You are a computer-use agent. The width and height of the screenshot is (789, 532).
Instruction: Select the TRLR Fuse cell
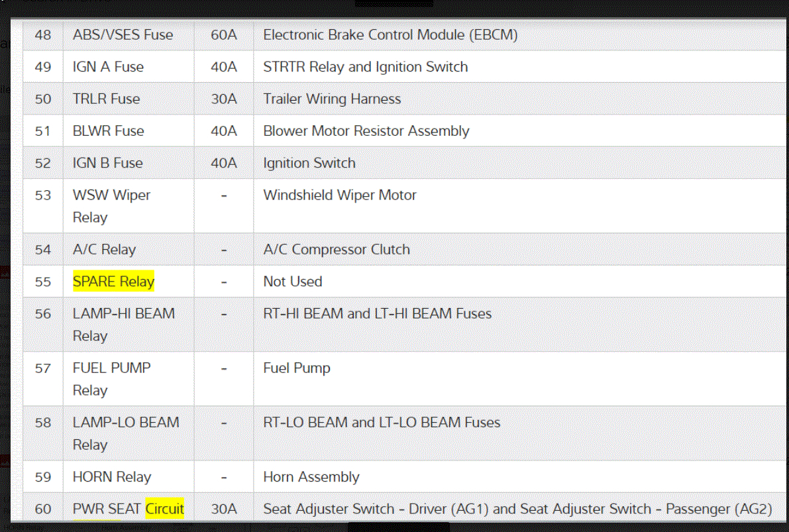click(x=106, y=99)
